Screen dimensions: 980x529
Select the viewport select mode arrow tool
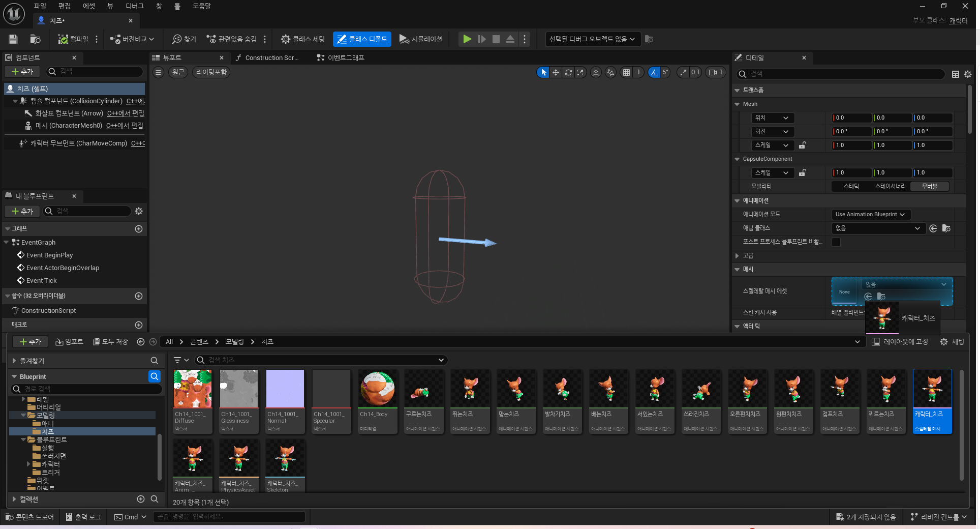(x=543, y=72)
